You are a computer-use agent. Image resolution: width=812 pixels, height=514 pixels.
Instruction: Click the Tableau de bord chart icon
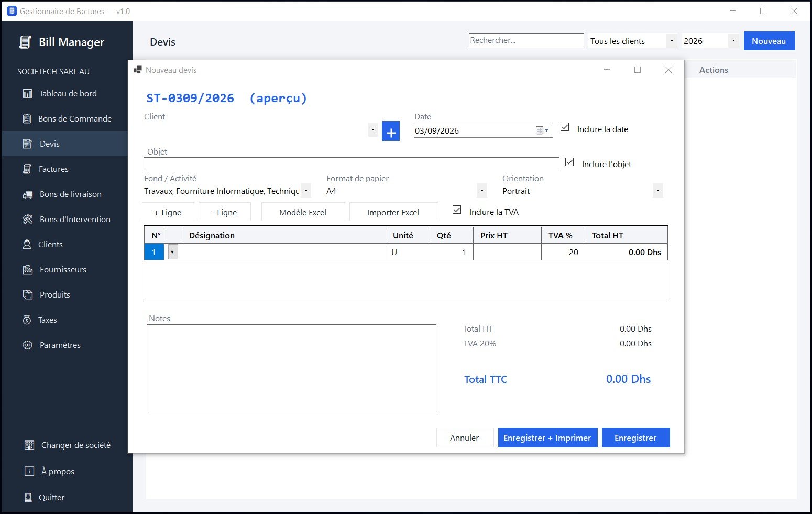[28, 94]
